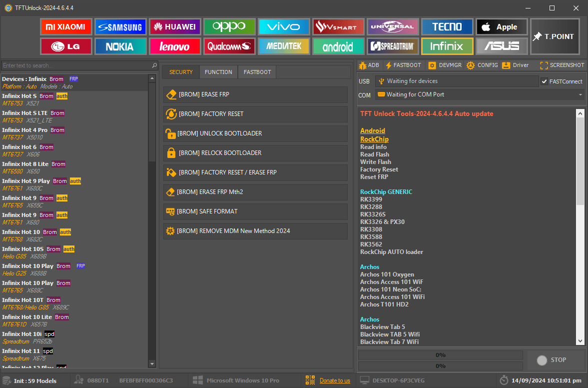Click [BROM] UNLOCK BOOTLOADER button

coord(255,133)
